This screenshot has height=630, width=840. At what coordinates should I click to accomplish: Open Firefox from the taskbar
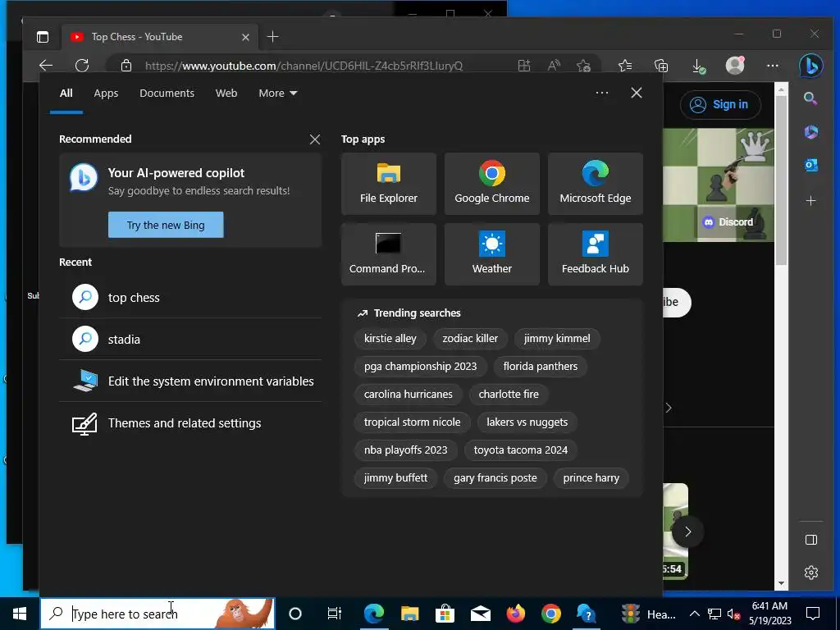[515, 614]
